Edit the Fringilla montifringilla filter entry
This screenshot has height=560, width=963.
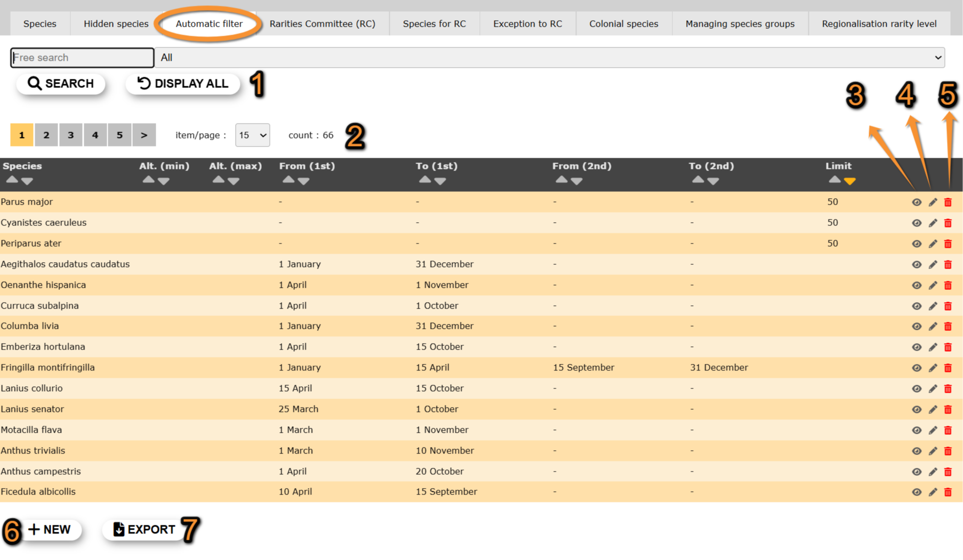tap(933, 368)
